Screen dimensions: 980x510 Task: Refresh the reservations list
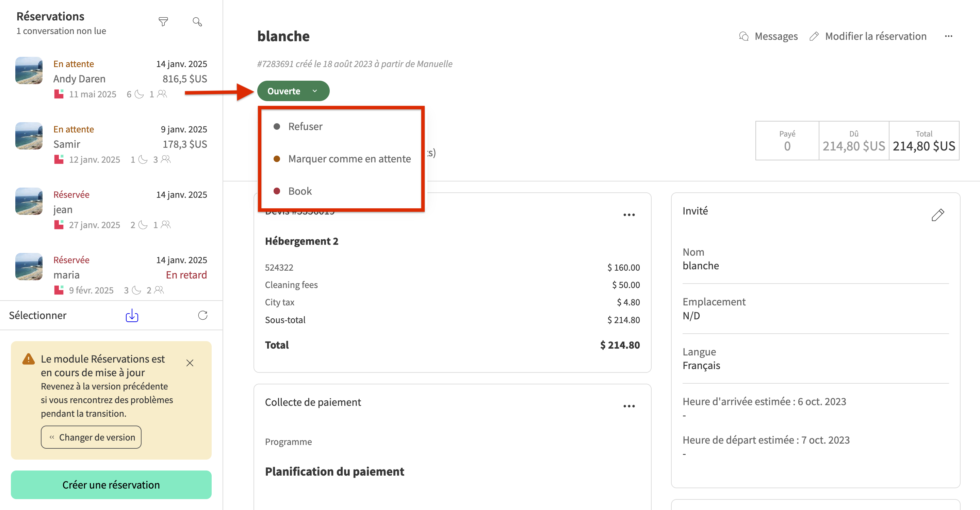(x=203, y=315)
